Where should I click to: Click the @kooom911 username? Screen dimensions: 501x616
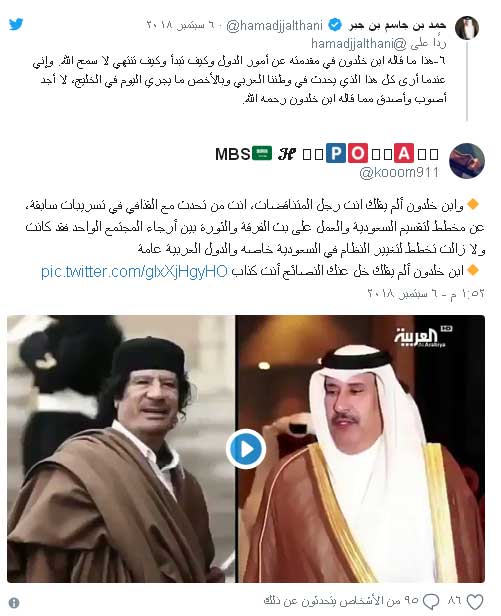[x=399, y=173]
